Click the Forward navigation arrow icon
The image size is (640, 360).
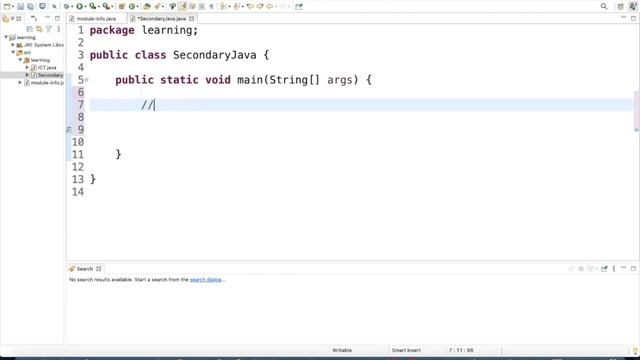[284, 7]
